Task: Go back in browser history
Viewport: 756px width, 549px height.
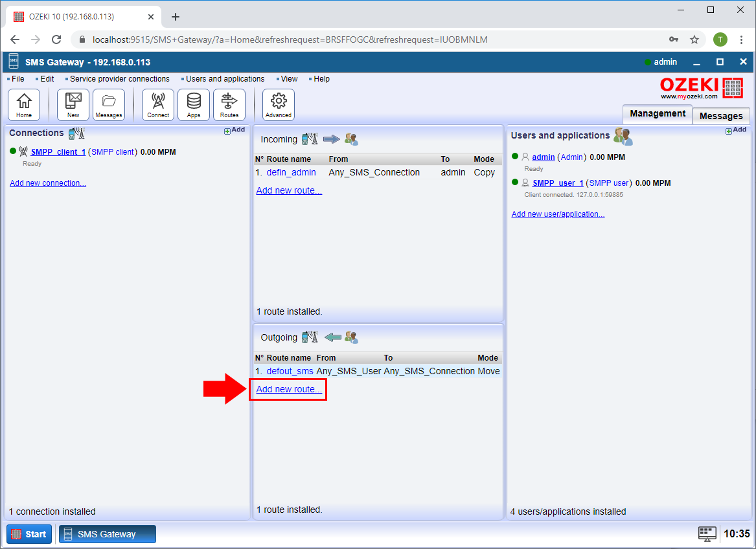Action: [x=15, y=39]
